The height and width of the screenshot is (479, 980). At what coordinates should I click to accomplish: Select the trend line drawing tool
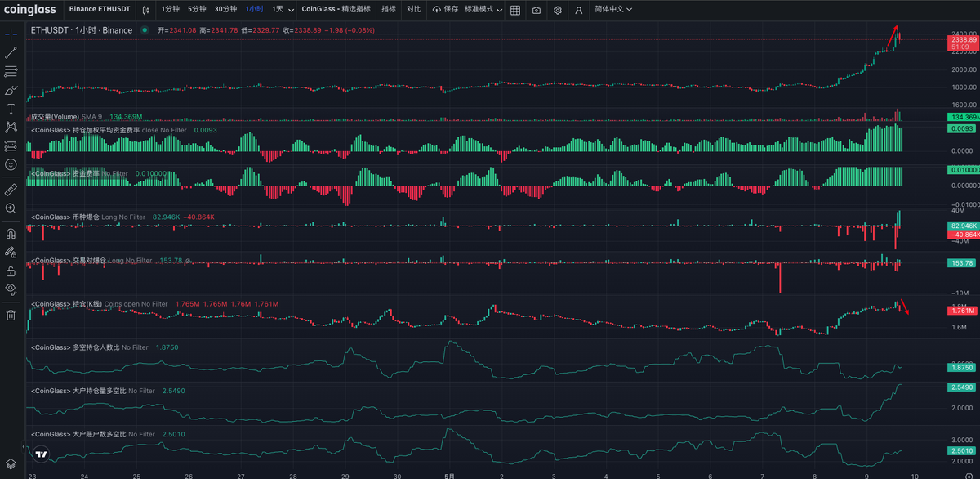click(11, 53)
